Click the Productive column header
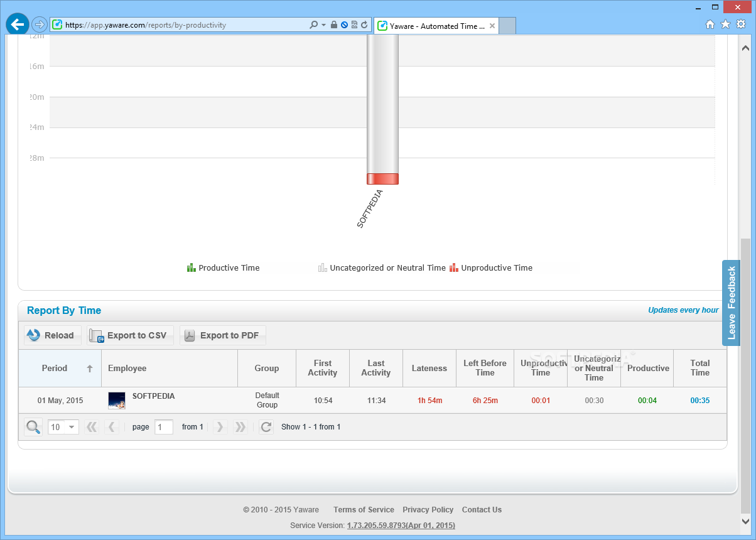The width and height of the screenshot is (756, 540). point(648,368)
